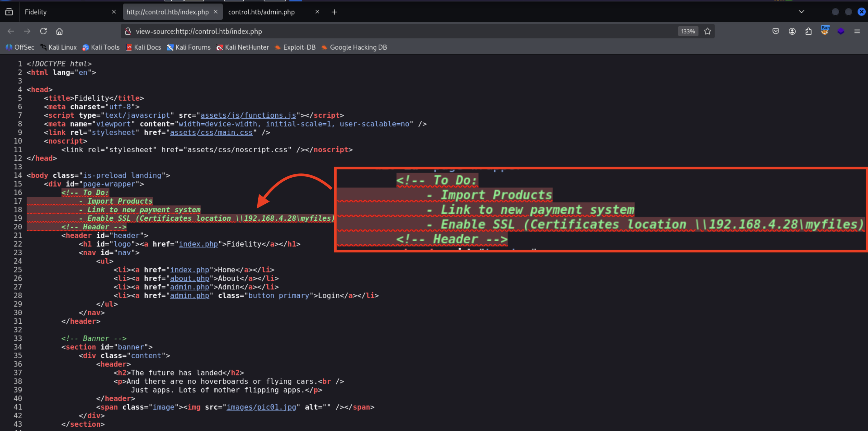Expand the list all tabs chevron
Image resolution: width=868 pixels, height=431 pixels.
pyautogui.click(x=802, y=12)
